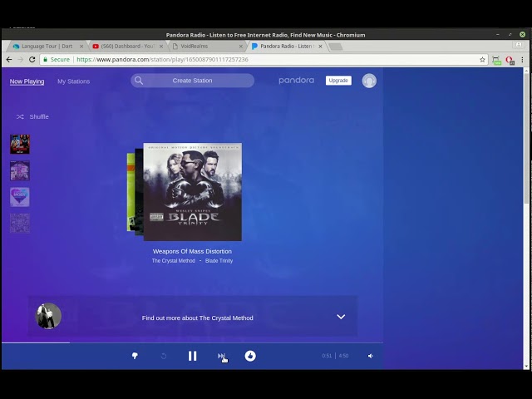
Task: Open Now Playing view
Action: pos(27,81)
